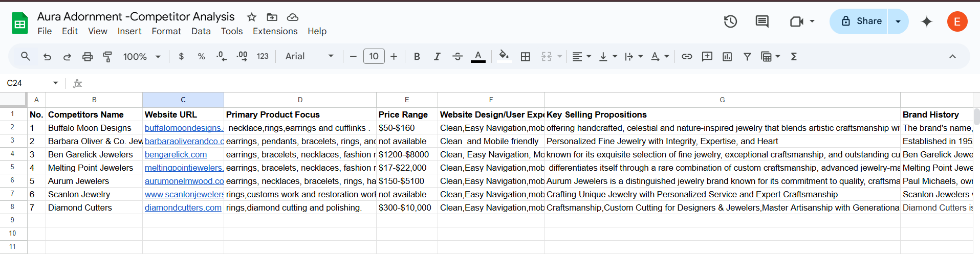Select the Paint format tool
The width and height of the screenshot is (980, 254).
click(107, 57)
